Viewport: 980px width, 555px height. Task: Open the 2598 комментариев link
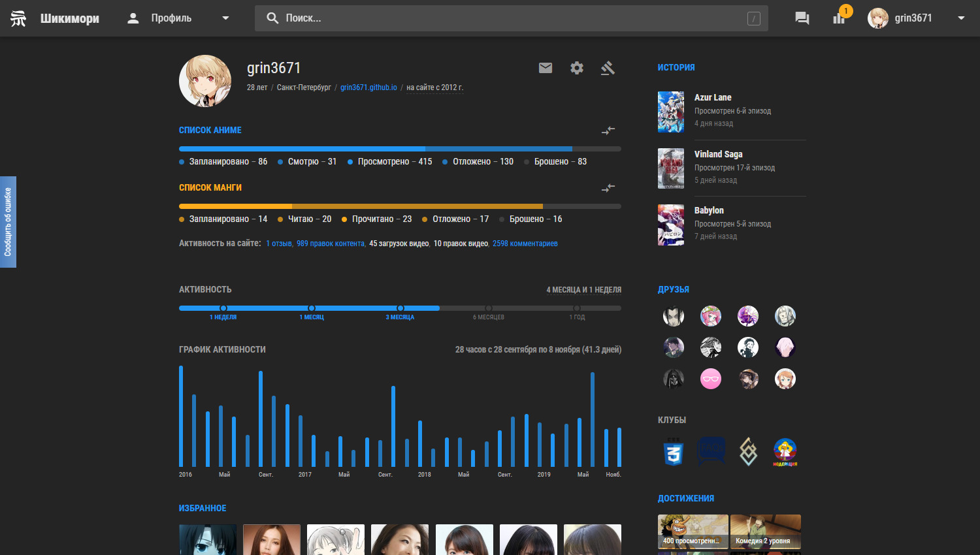(x=525, y=244)
